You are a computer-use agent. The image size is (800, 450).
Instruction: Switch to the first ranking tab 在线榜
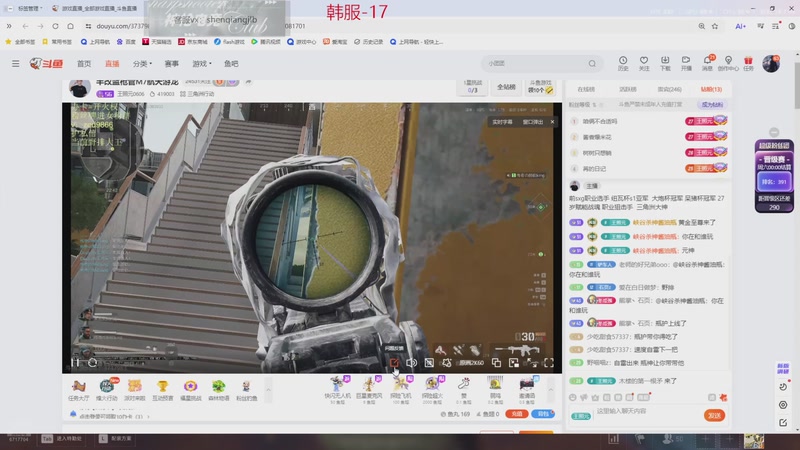pos(586,89)
